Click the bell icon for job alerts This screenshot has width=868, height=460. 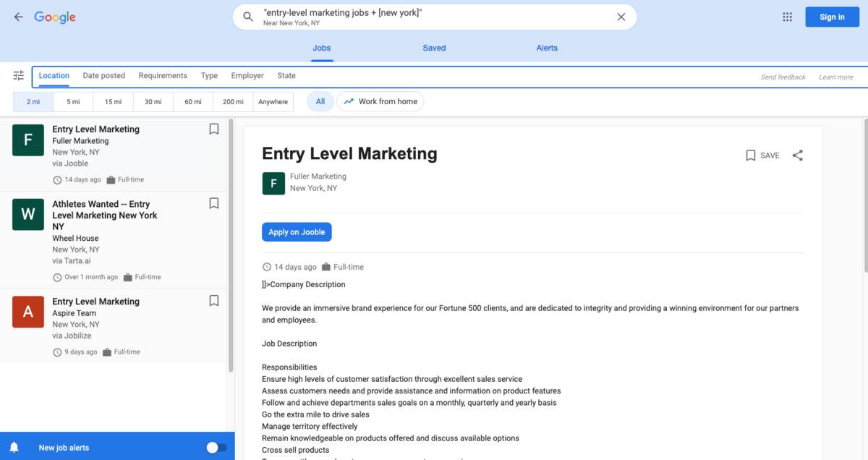pyautogui.click(x=14, y=448)
